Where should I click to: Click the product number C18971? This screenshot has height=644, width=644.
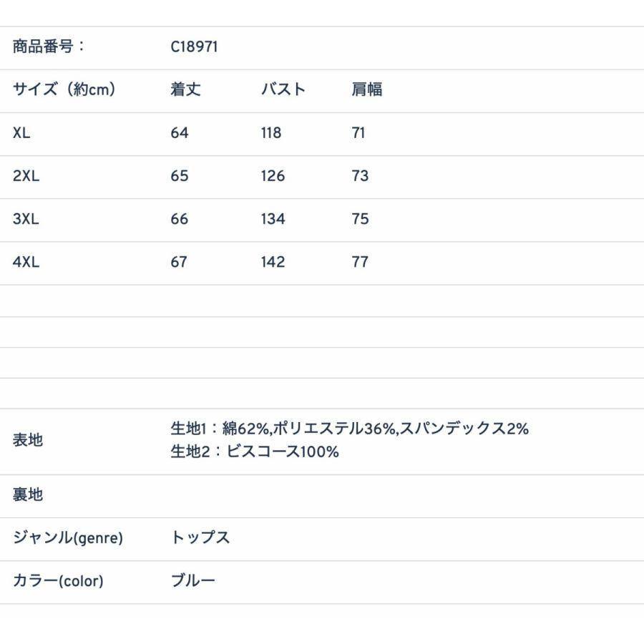(x=194, y=47)
